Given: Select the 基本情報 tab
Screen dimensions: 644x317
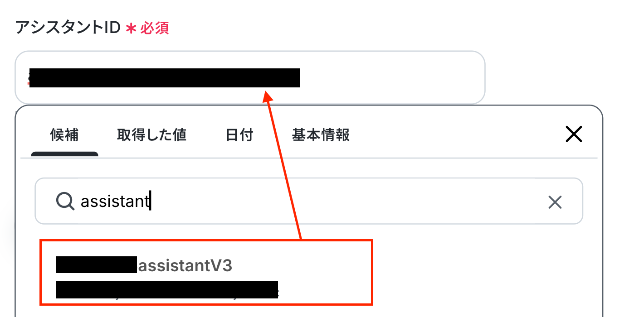Looking at the screenshot, I should [321, 135].
